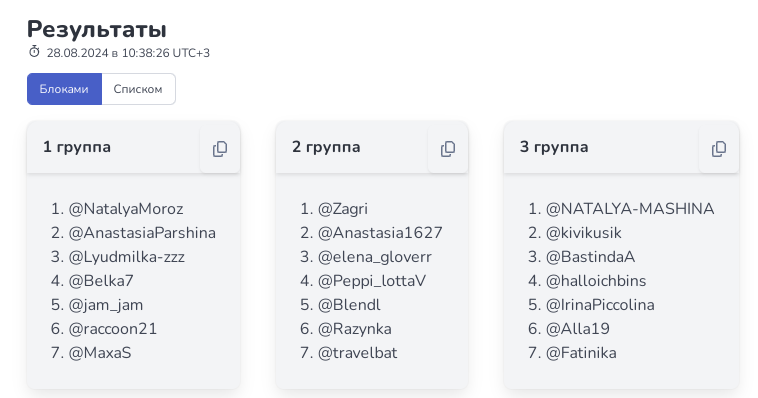Viewport: 758px width, 398px height.
Task: Switch to Списком view
Action: (x=138, y=89)
